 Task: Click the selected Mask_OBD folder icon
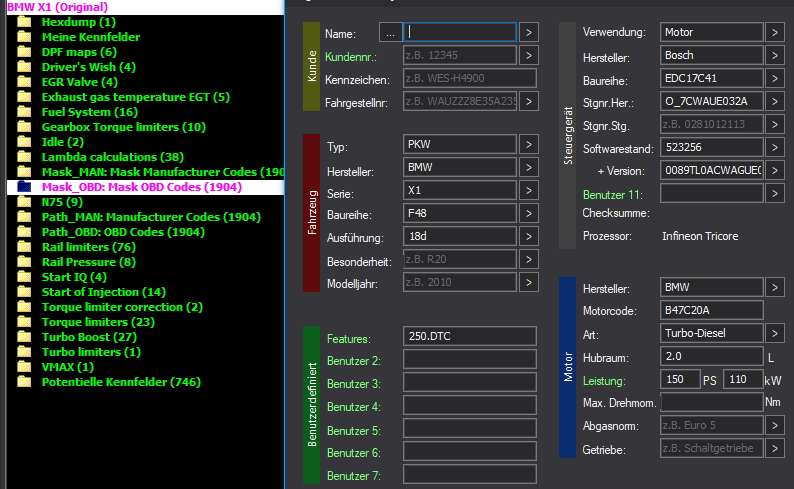(24, 187)
